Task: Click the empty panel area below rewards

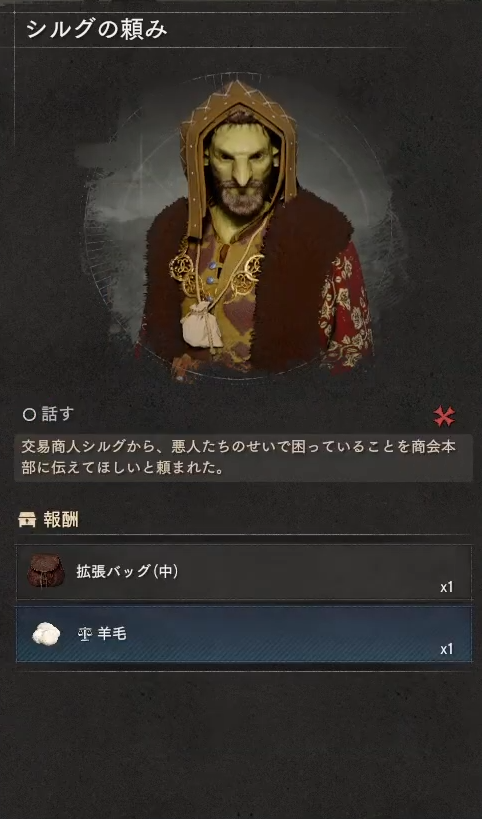Action: point(241,742)
